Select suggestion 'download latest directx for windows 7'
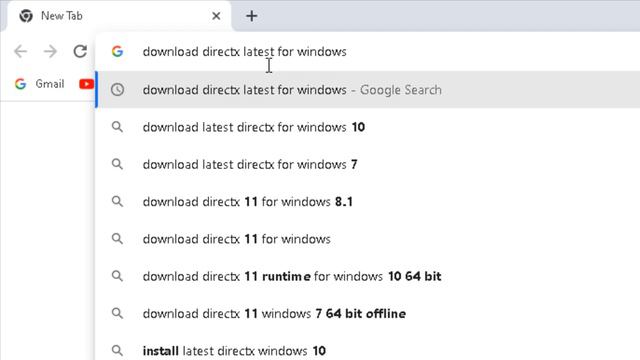Viewport: 640px width, 360px height. pyautogui.click(x=368, y=164)
